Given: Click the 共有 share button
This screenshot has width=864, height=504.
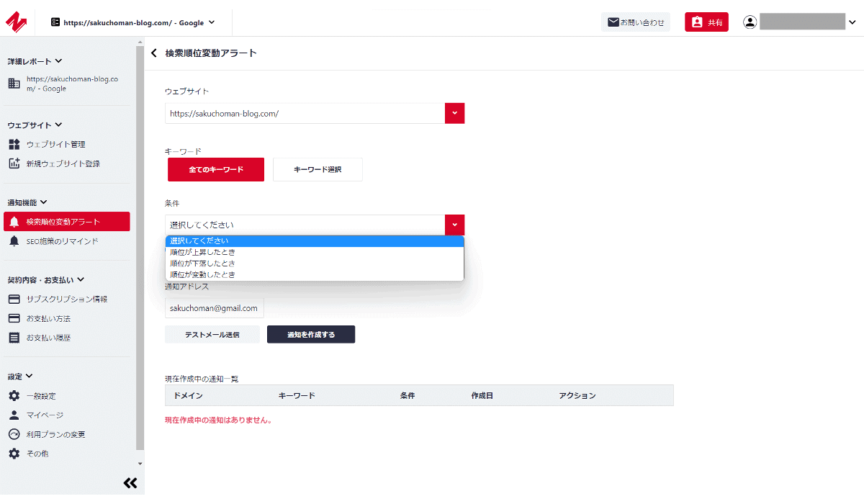Looking at the screenshot, I should pos(706,22).
